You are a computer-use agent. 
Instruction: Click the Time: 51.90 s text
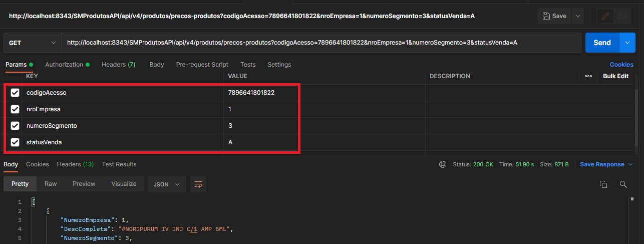pyautogui.click(x=517, y=164)
